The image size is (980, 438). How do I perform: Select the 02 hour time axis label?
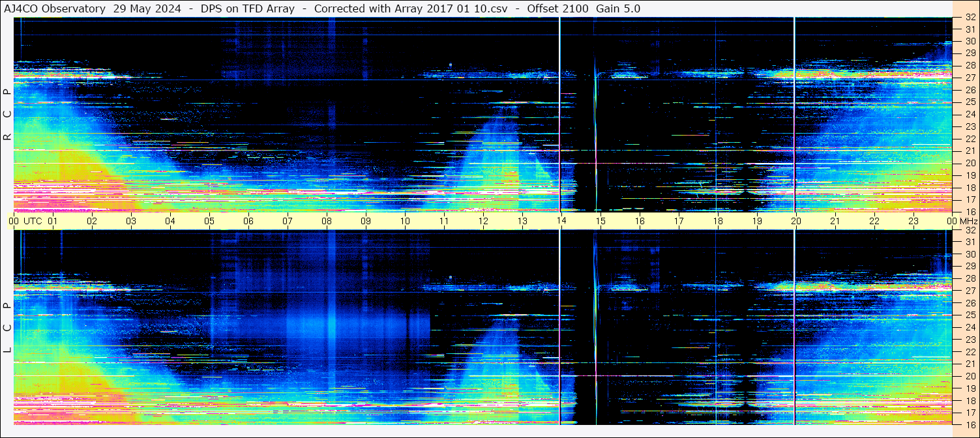point(93,221)
